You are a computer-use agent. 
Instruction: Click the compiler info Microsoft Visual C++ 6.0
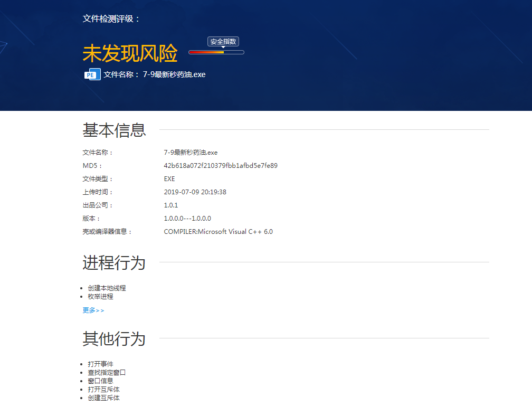(x=218, y=232)
